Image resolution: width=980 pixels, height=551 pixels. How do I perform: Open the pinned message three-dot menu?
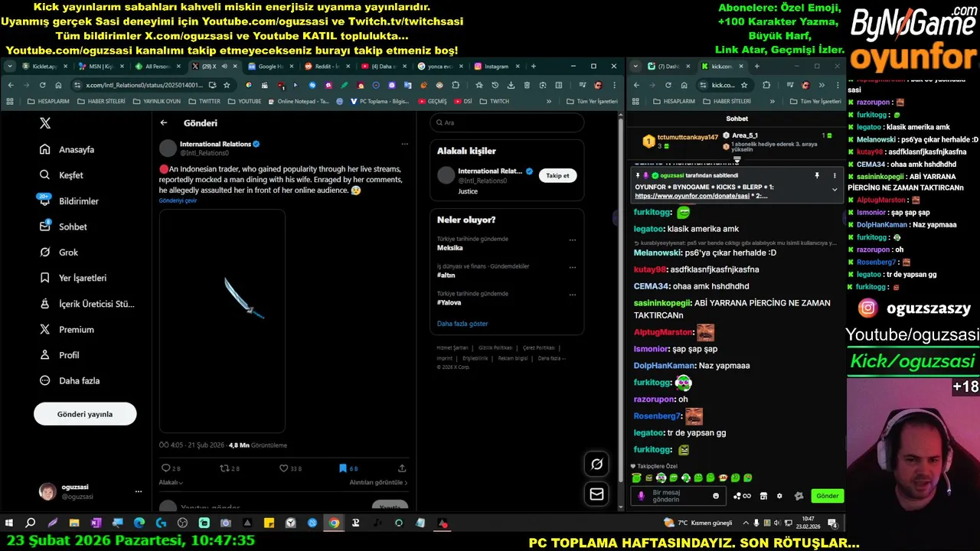click(835, 176)
